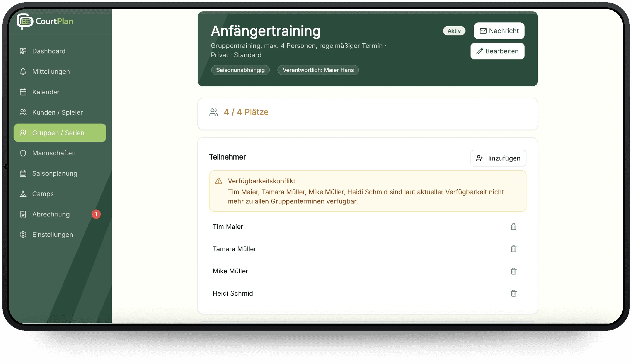632x364 pixels.
Task: Remove Heidi Schmid via trash icon
Action: tap(513, 293)
